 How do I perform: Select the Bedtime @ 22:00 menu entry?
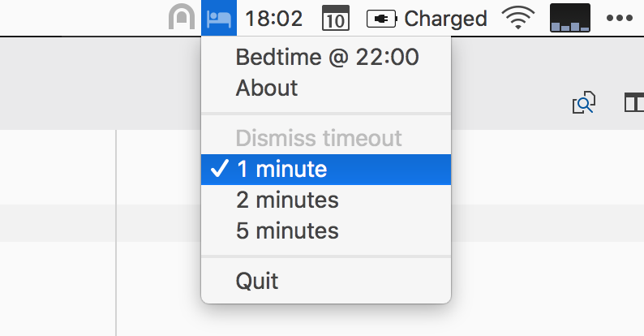(x=326, y=58)
